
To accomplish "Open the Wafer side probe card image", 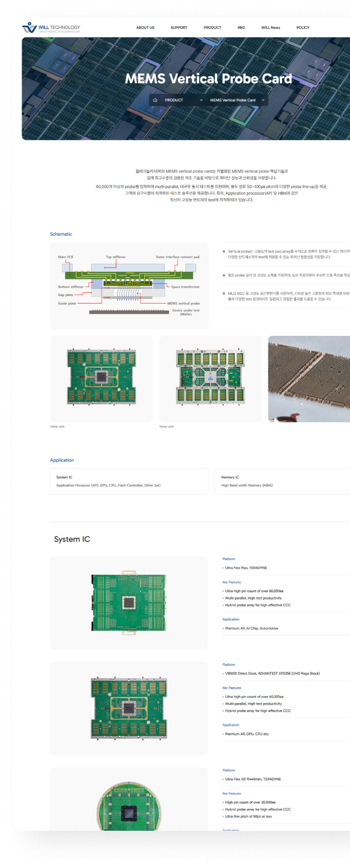I will coord(101,379).
